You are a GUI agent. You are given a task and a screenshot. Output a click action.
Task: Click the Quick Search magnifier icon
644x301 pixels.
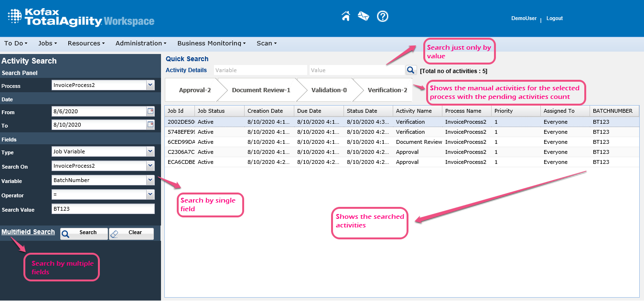coord(411,70)
